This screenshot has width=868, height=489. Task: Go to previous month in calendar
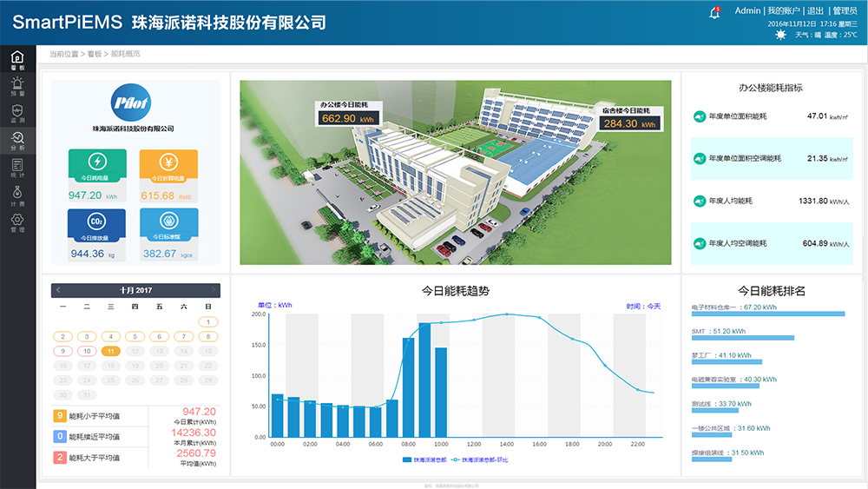click(x=58, y=290)
